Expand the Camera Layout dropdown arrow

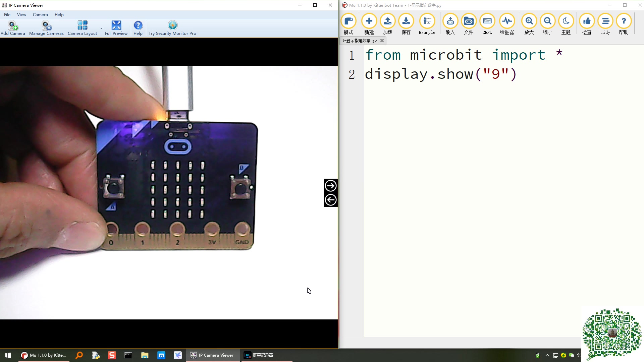pos(101,28)
